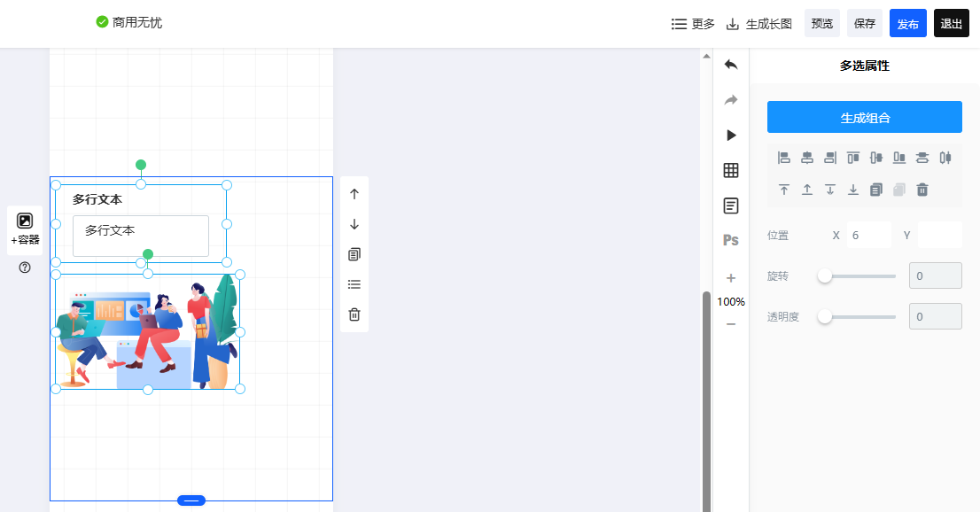Open the container list icon
980x512 pixels.
[354, 284]
